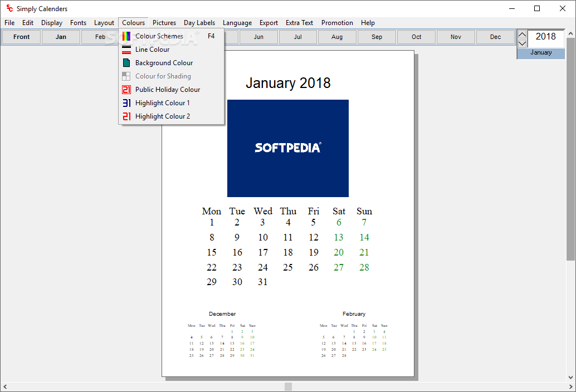Open the Display menu

pyautogui.click(x=52, y=23)
